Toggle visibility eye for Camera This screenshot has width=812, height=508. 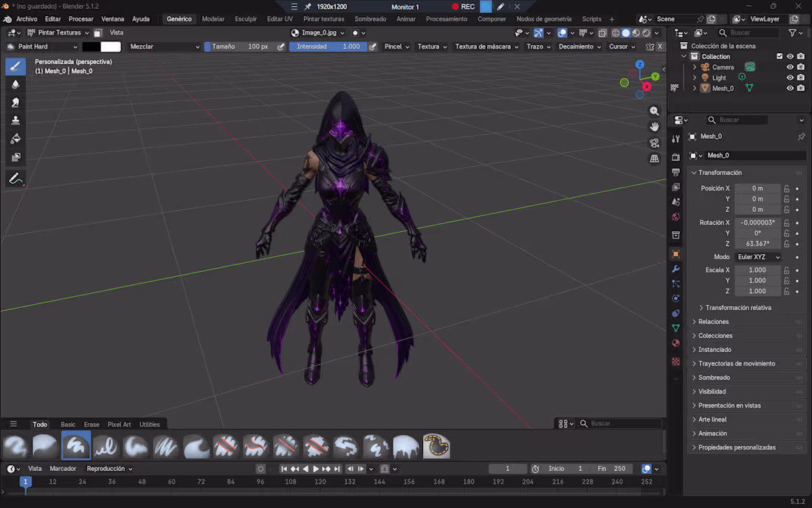pos(790,67)
